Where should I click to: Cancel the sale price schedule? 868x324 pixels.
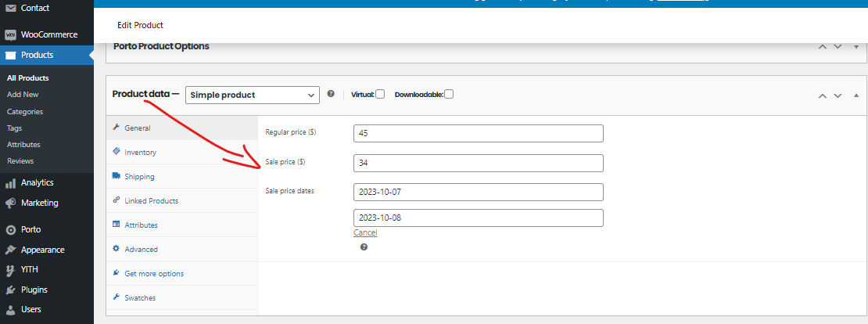tap(365, 232)
